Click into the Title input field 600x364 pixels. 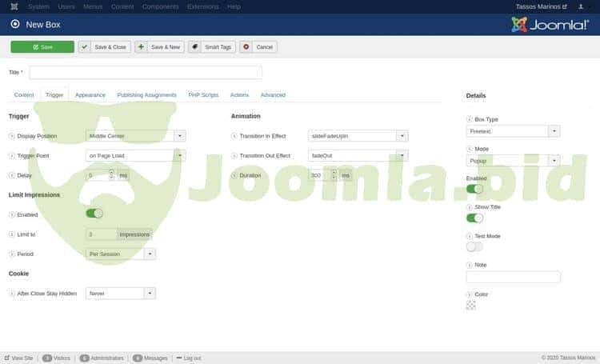tap(146, 73)
